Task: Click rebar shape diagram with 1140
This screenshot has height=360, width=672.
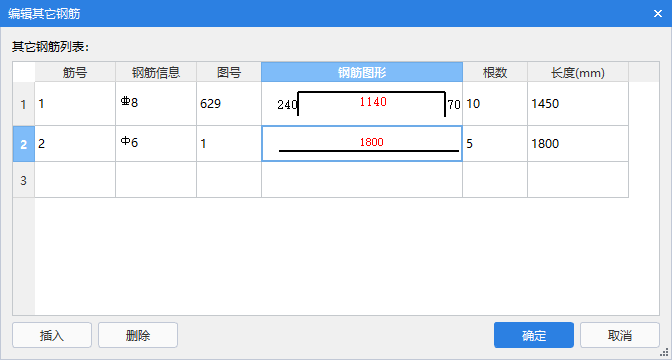Action: click(x=362, y=104)
